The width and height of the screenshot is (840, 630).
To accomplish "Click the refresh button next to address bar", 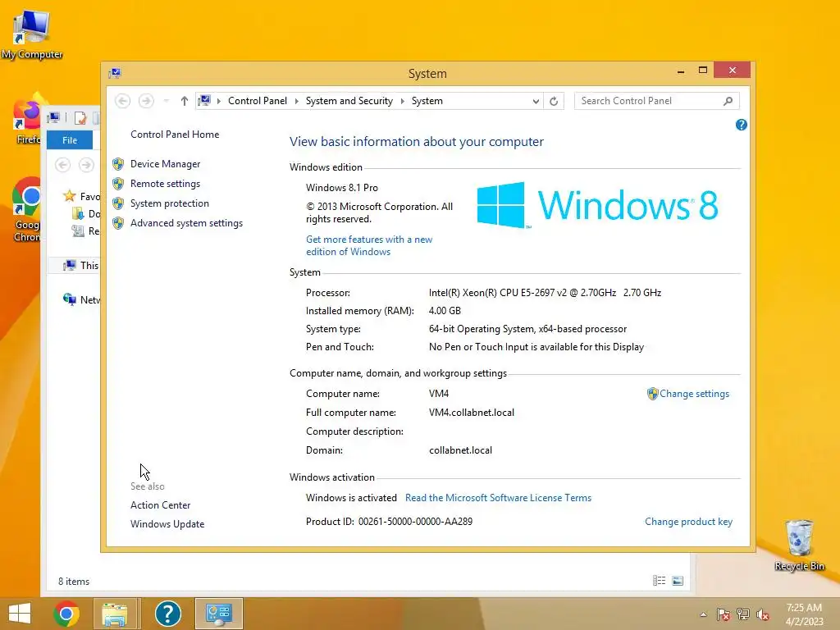I will pos(554,101).
